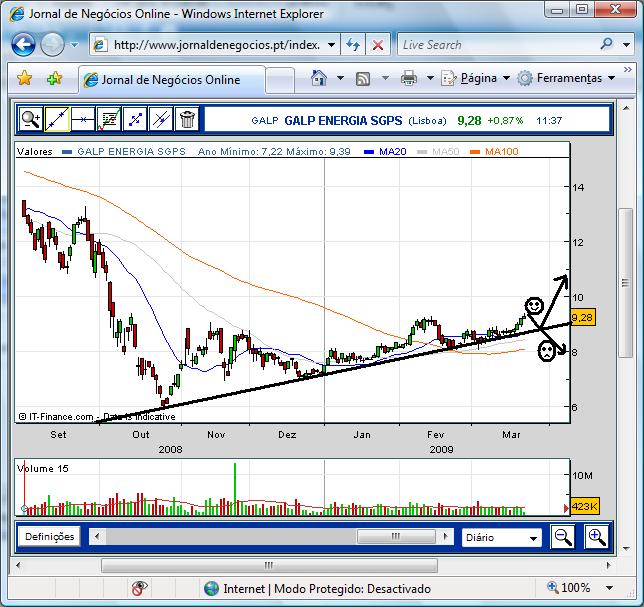This screenshot has width=644, height=607.
Task: Open the Ferramentas menu
Action: coord(566,78)
